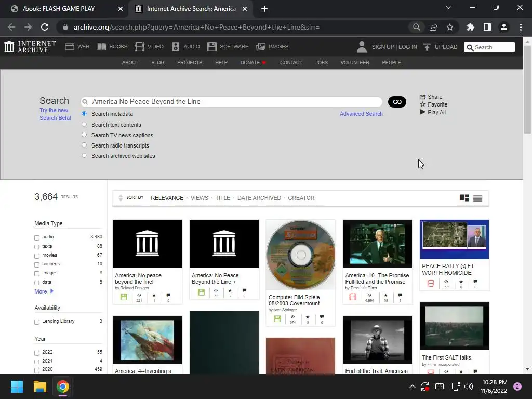The image size is (532, 399).
Task: Bookmark this page with star
Action: tap(450, 27)
